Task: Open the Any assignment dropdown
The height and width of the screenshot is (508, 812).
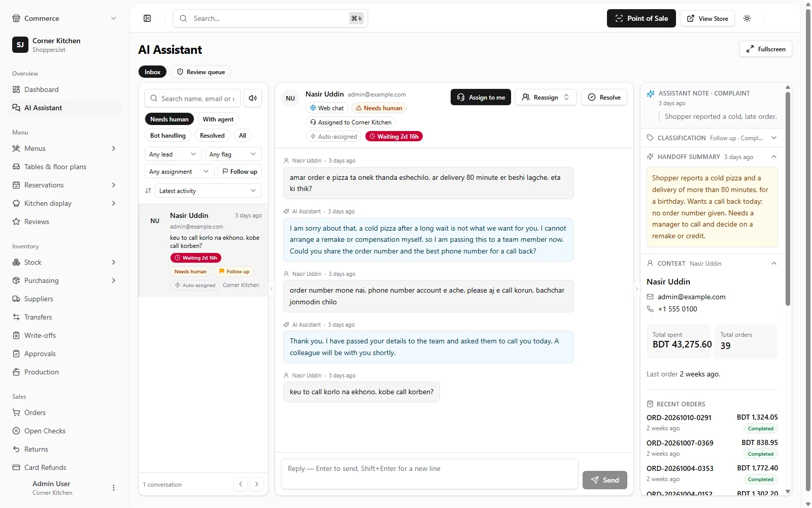Action: click(x=179, y=172)
